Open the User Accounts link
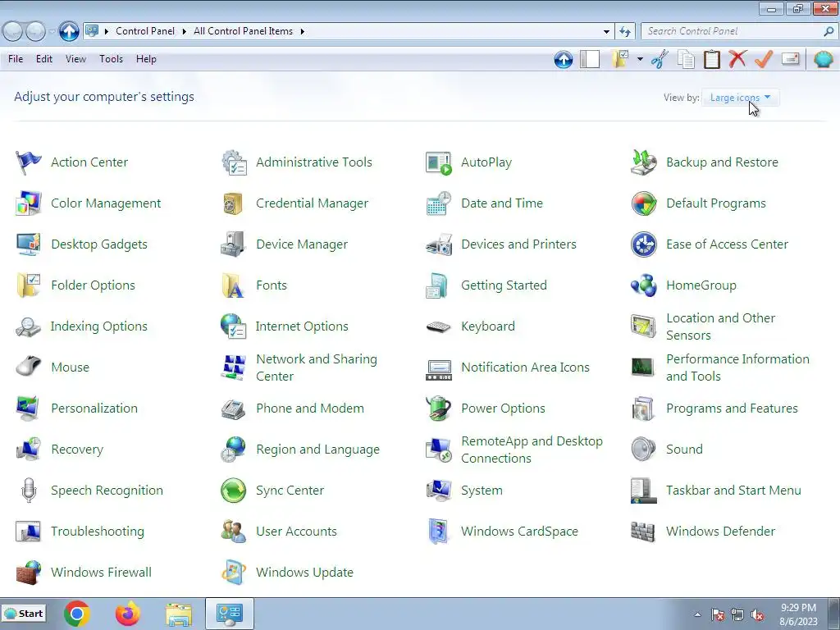The image size is (840, 630). pyautogui.click(x=296, y=532)
